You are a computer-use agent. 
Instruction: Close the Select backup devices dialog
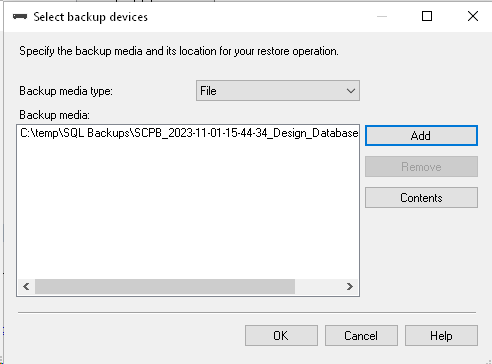coord(473,16)
